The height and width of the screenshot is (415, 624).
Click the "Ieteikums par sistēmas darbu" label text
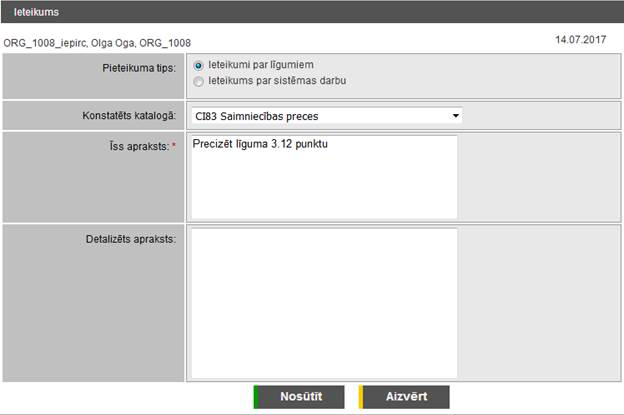pos(277,80)
